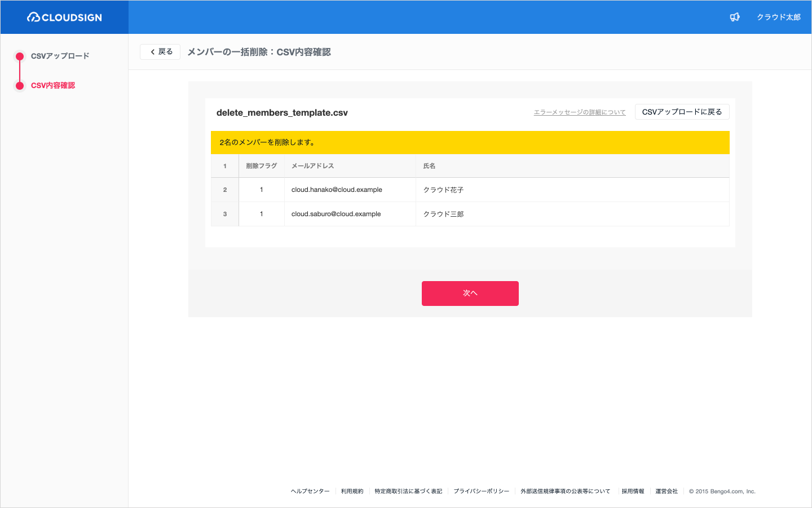Return via CSVアップロードに戻る button
The image size is (812, 508).
[x=682, y=112]
